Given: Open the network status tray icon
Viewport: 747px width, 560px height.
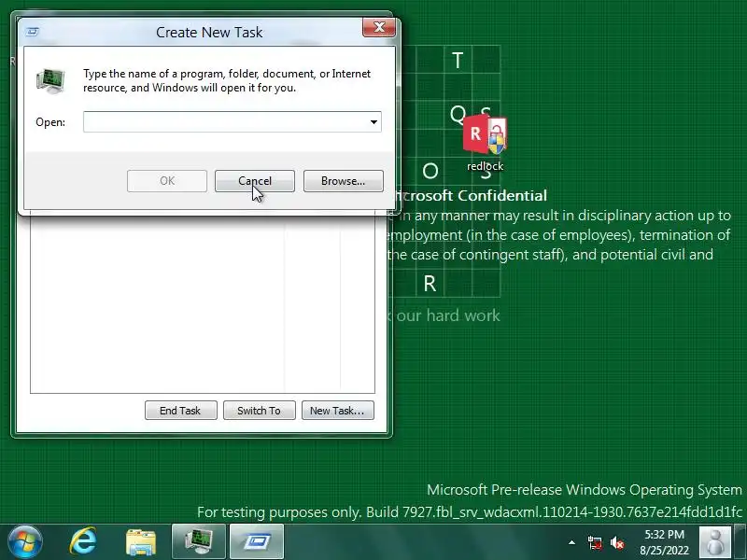Looking at the screenshot, I should tap(595, 542).
